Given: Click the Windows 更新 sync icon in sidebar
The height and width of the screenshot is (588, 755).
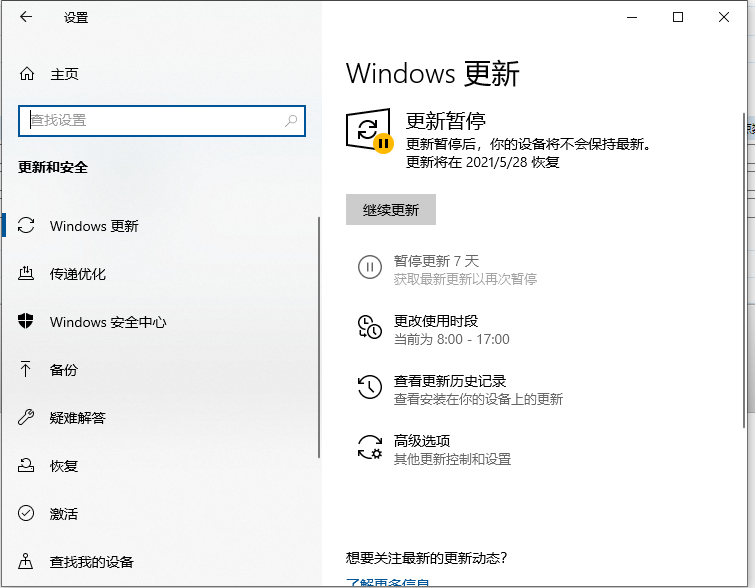Looking at the screenshot, I should [x=27, y=226].
